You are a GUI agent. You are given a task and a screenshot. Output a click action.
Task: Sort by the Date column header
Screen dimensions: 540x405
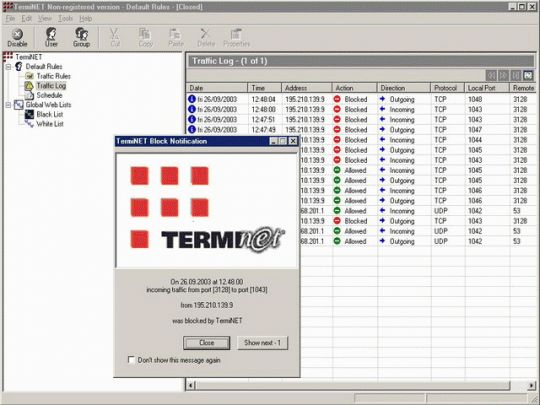[x=217, y=88]
